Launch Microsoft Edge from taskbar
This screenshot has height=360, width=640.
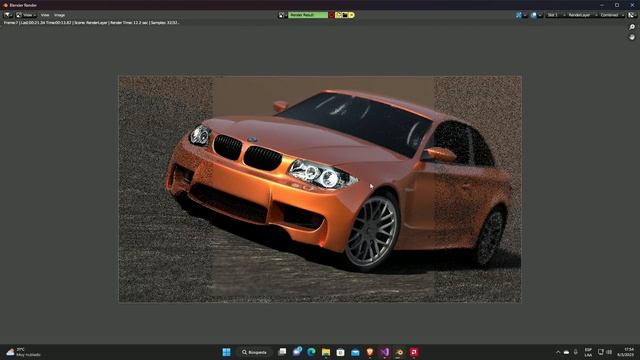coord(311,352)
